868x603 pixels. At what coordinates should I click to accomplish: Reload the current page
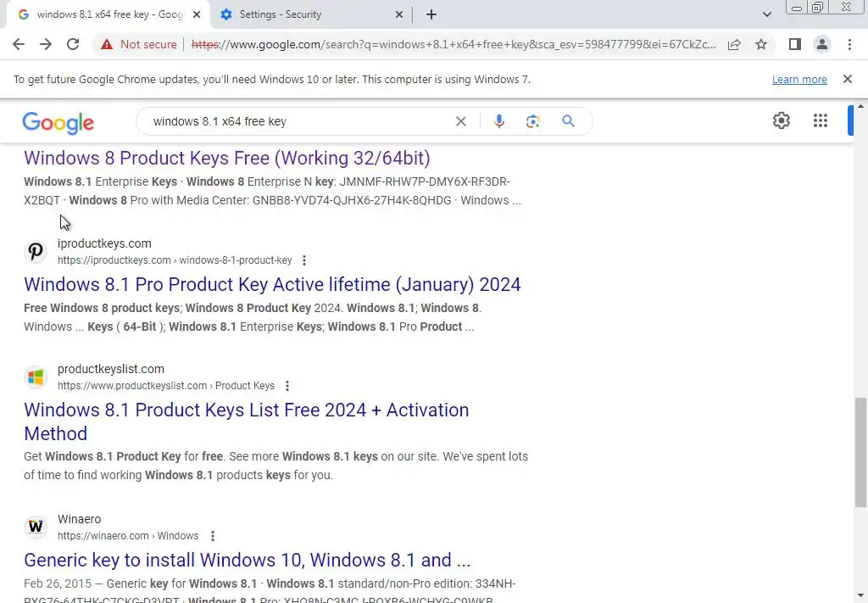(73, 44)
